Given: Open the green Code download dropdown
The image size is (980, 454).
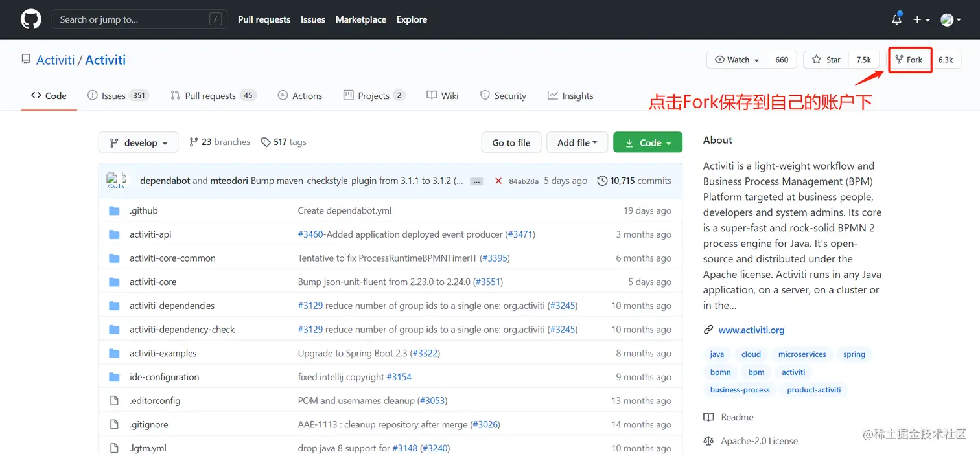Looking at the screenshot, I should 647,142.
